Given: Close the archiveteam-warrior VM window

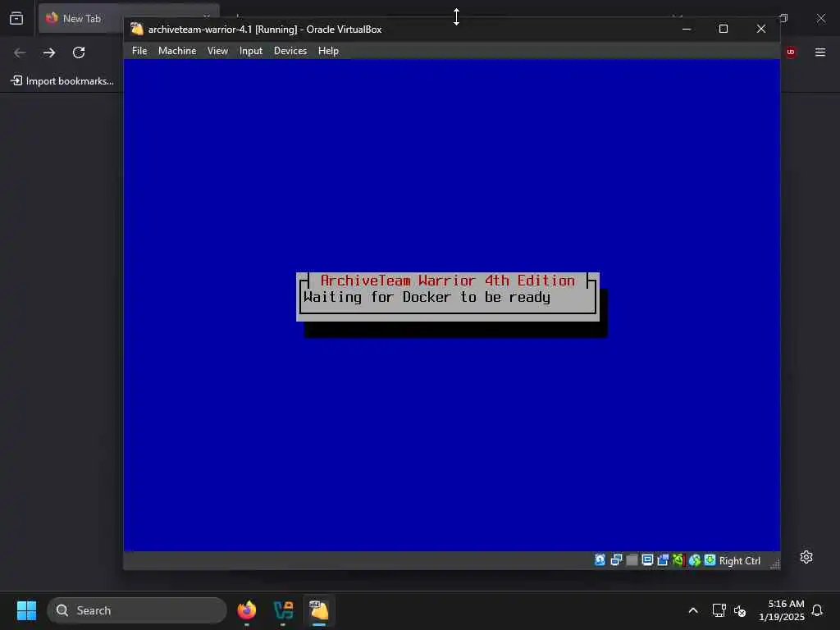Looking at the screenshot, I should (760, 29).
